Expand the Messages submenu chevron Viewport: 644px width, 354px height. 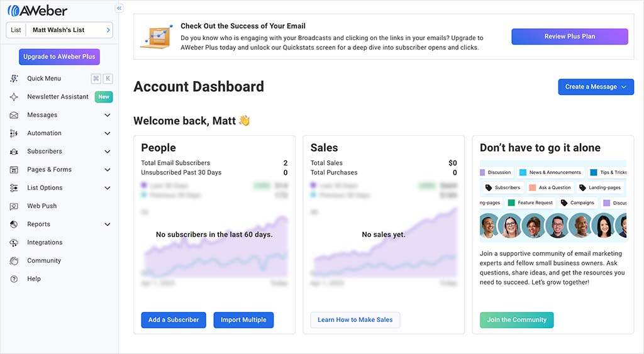point(108,115)
